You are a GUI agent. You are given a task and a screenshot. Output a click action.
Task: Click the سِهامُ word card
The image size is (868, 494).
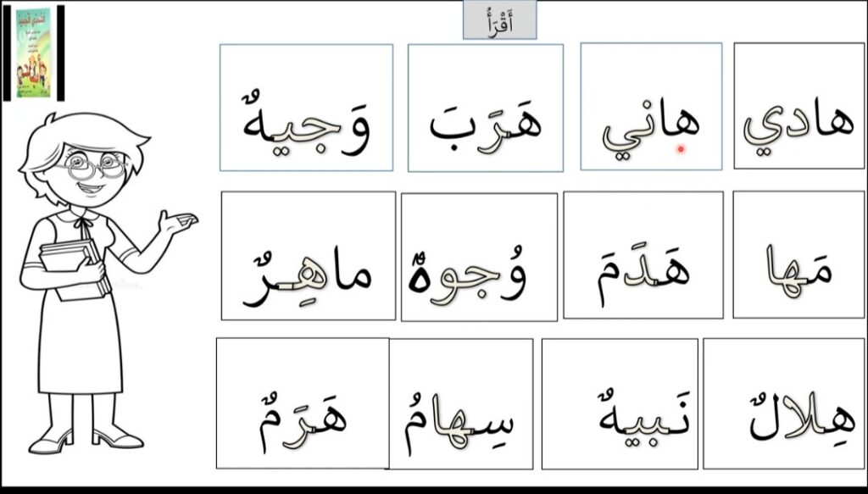[x=460, y=403]
